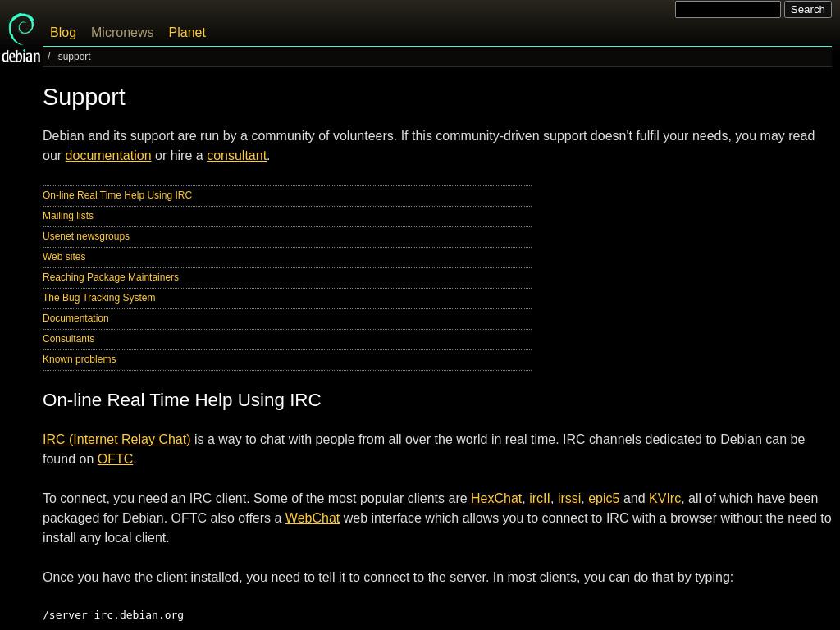Jump to Known problems section
Screen dimensions: 840x630
click(80, 359)
